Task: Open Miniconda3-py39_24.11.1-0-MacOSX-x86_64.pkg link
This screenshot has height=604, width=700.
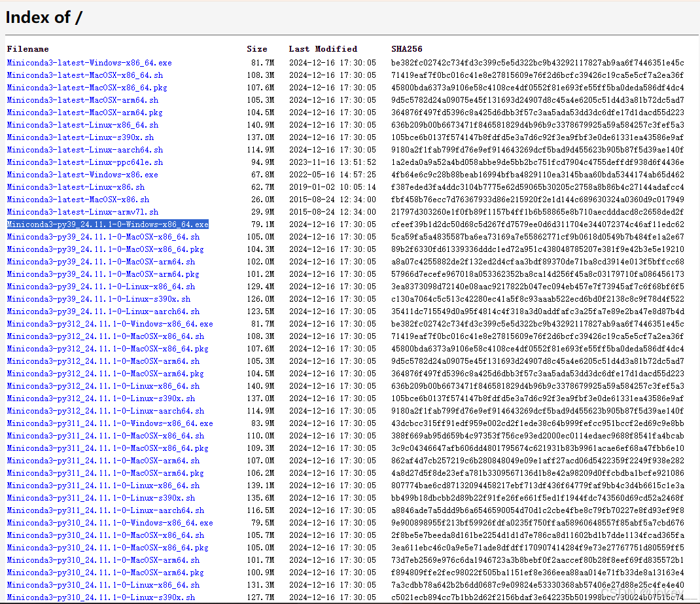Action: click(105, 249)
